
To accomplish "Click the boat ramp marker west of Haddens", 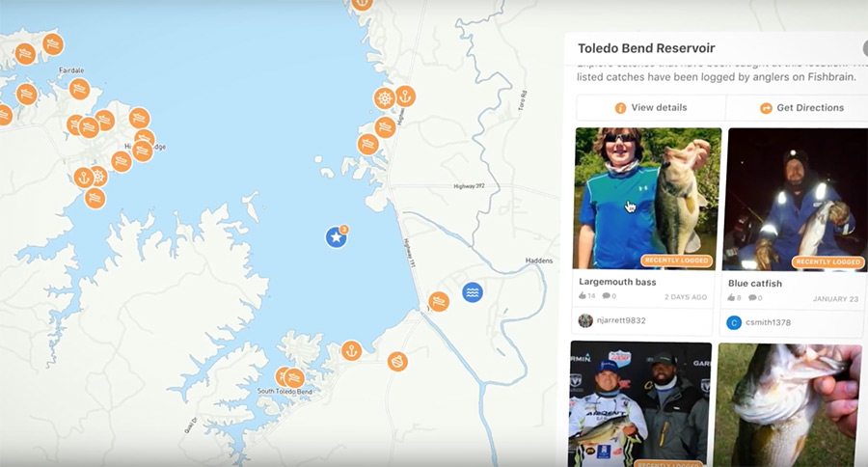I will pos(439,301).
